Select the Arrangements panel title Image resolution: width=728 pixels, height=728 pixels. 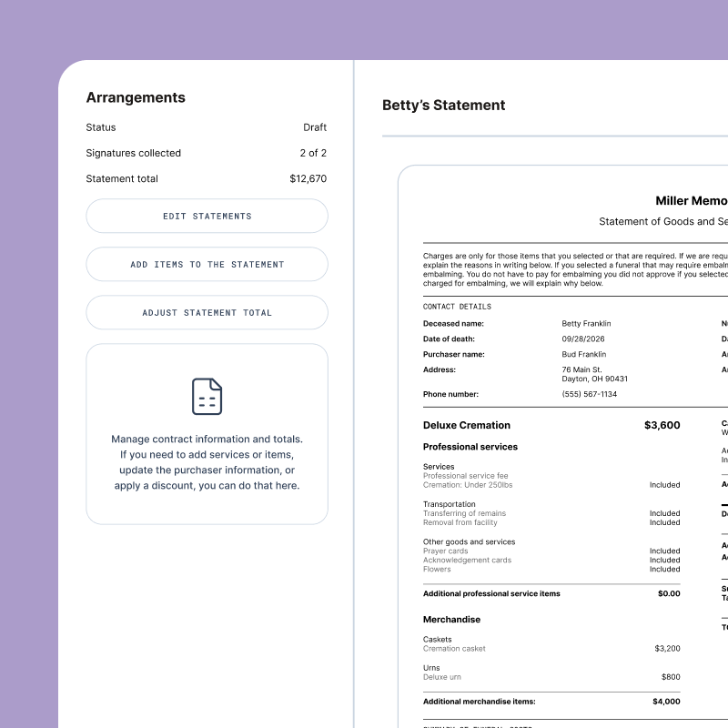(x=135, y=97)
